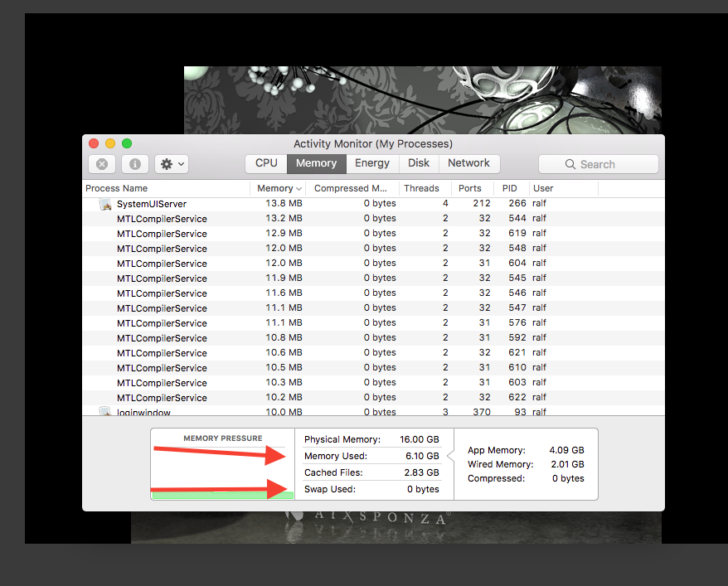The width and height of the screenshot is (728, 586).
Task: Select MTLCompilerService with PID 610
Action: [373, 367]
